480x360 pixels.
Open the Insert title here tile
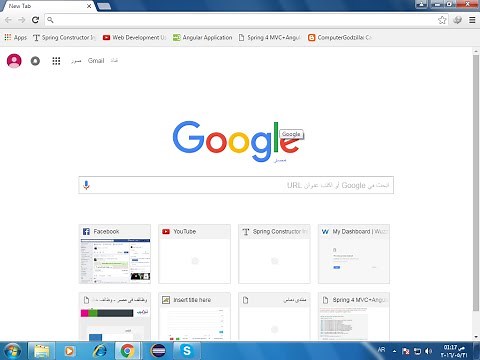point(194,316)
